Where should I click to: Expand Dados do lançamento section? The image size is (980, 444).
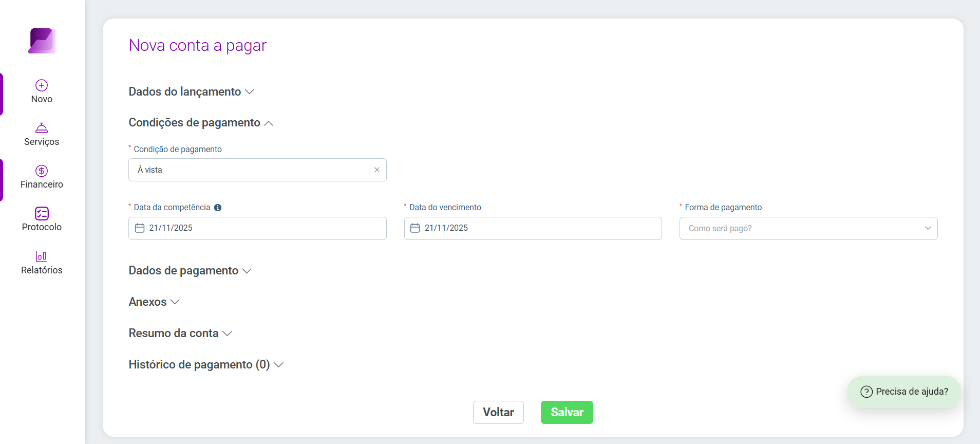click(x=192, y=91)
